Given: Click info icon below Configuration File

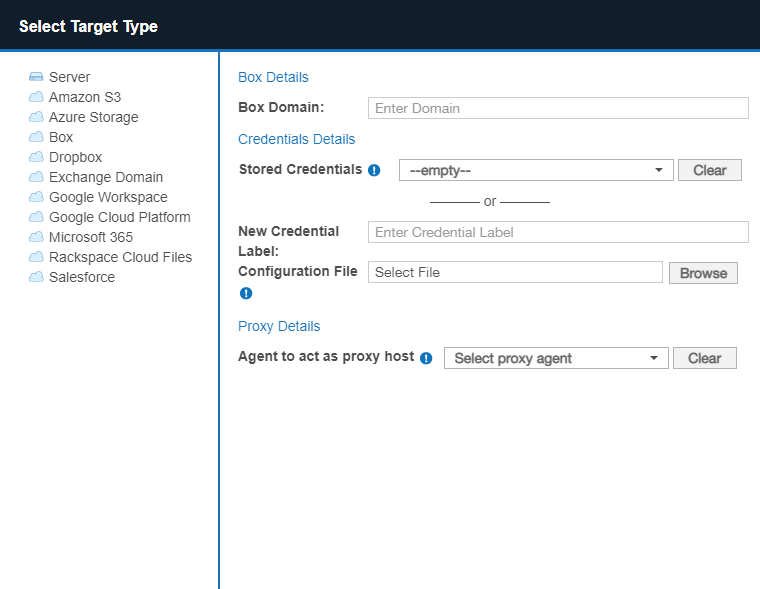Looking at the screenshot, I should [246, 293].
